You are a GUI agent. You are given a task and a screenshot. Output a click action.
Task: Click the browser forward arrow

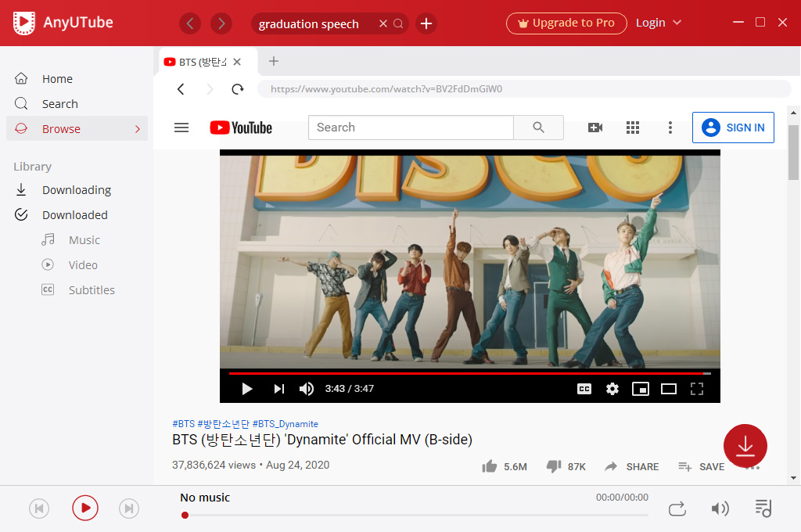[x=210, y=89]
